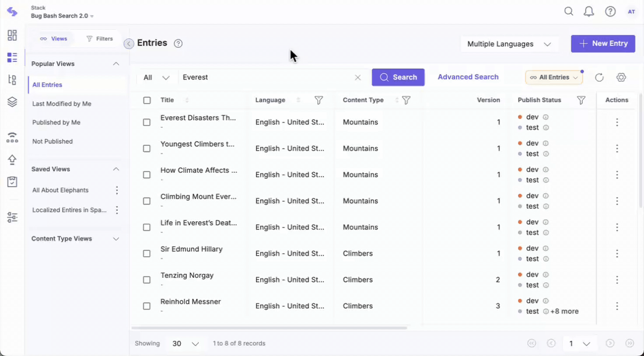Image resolution: width=644 pixels, height=356 pixels.
Task: Filter by Publish Status funnel icon
Action: [581, 100]
